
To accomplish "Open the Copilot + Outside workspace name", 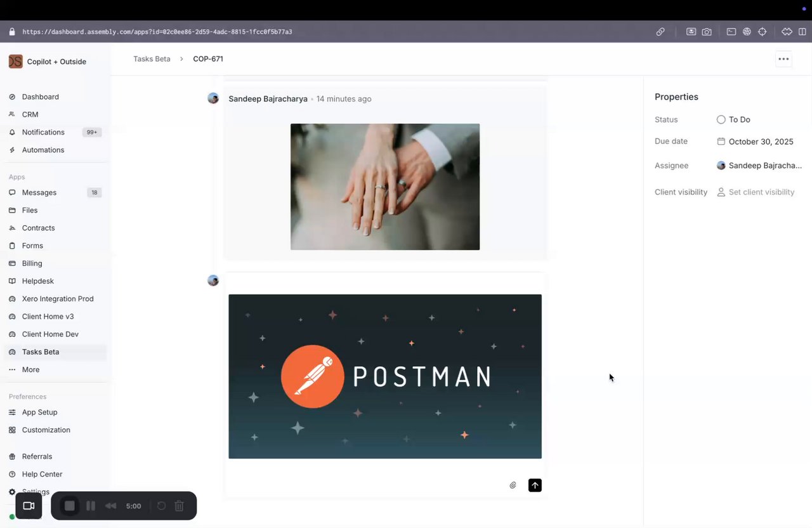I will point(56,62).
